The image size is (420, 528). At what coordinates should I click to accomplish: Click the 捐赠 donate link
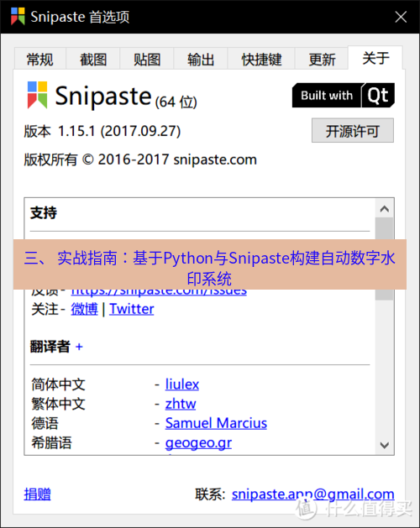(38, 494)
